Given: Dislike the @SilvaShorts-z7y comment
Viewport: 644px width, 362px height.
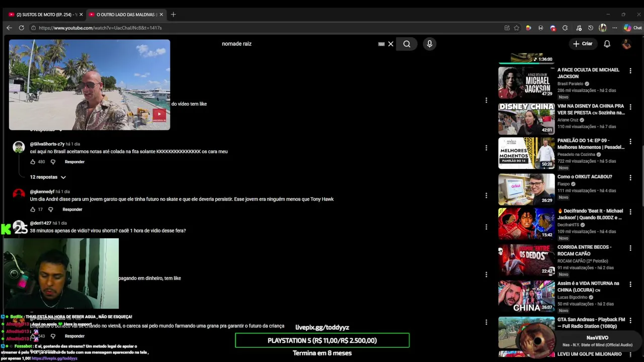Looking at the screenshot, I should [x=53, y=162].
